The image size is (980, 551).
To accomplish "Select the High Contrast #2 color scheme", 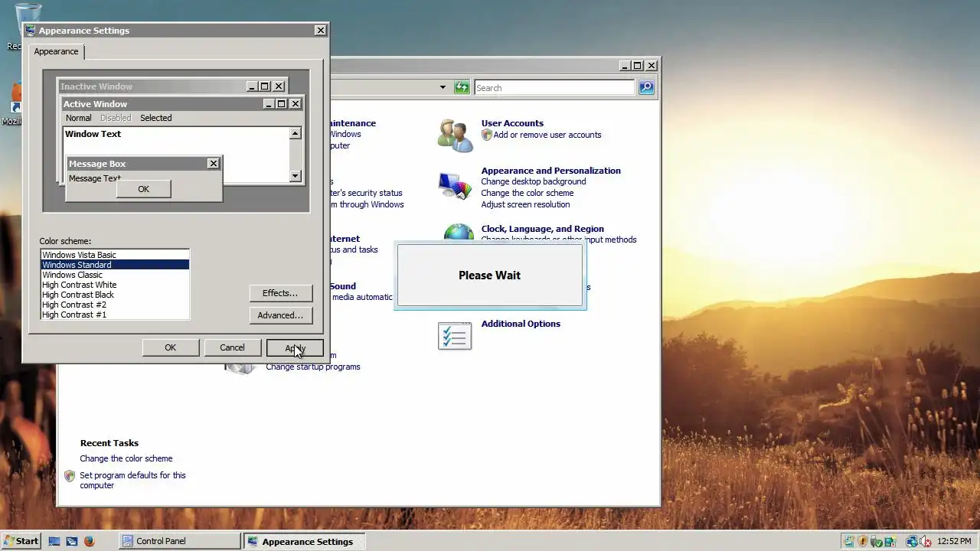I will 115,305.
